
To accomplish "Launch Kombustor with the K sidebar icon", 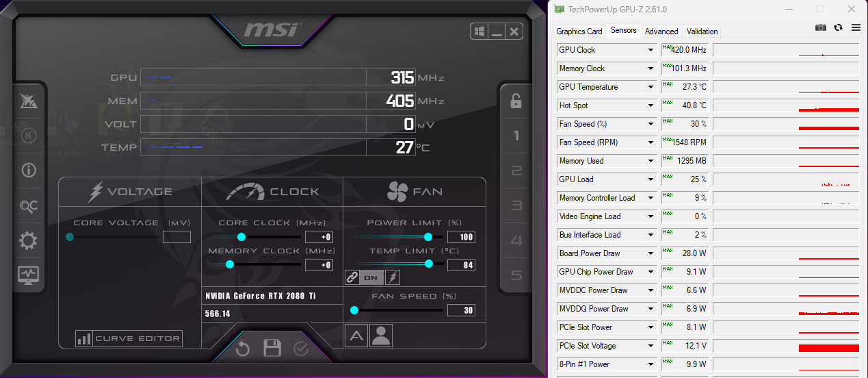I will click(29, 136).
